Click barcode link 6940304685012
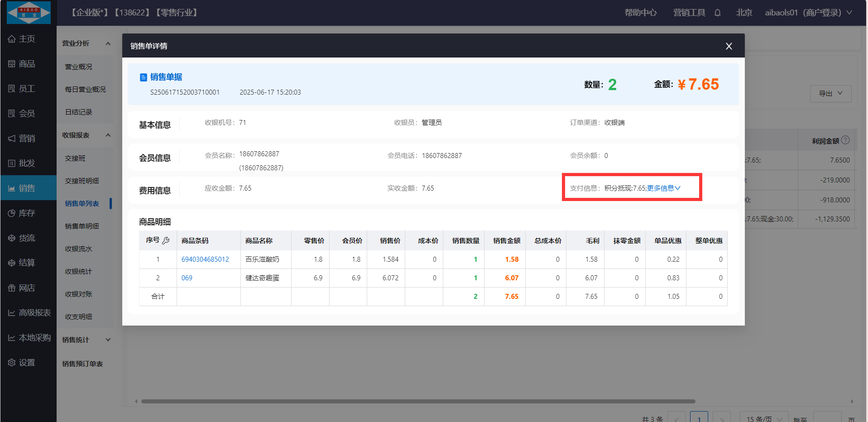The height and width of the screenshot is (422, 868). (205, 259)
